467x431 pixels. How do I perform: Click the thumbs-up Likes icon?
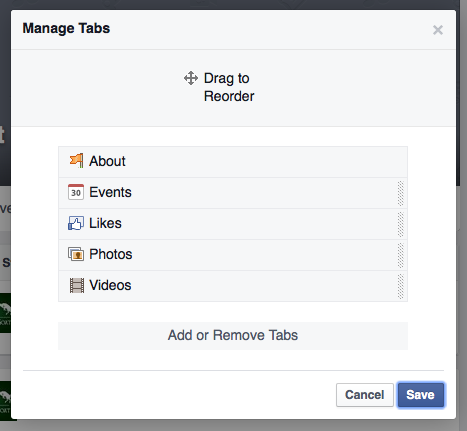[x=76, y=223]
